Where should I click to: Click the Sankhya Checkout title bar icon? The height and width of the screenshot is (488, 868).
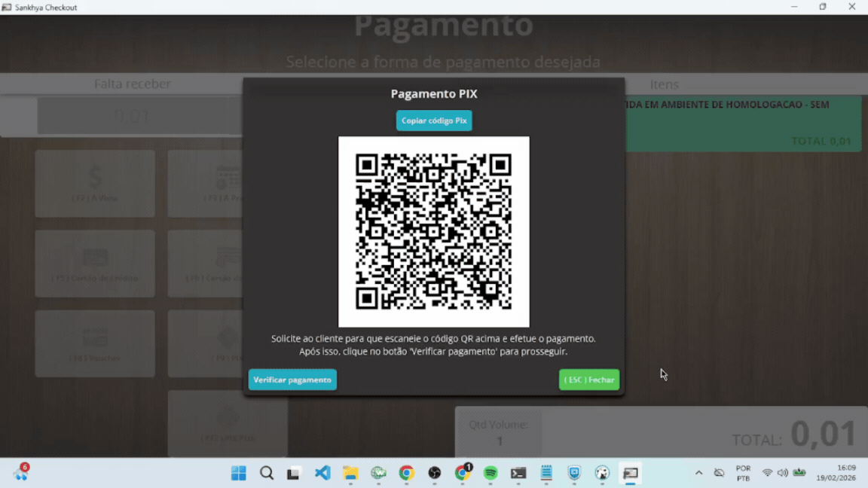pos(7,8)
